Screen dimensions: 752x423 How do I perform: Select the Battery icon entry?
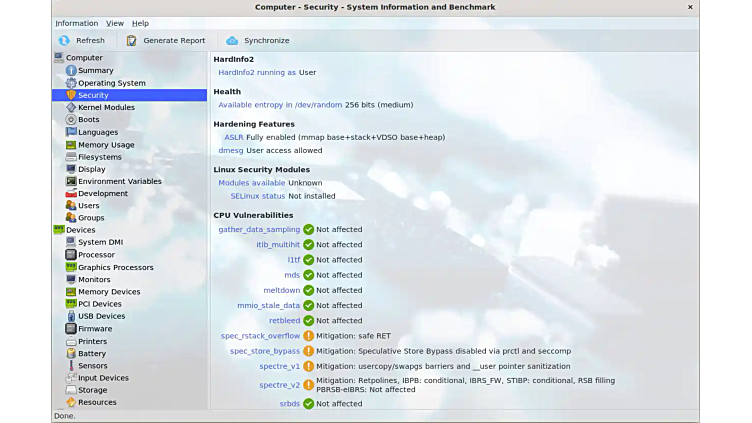pos(71,353)
